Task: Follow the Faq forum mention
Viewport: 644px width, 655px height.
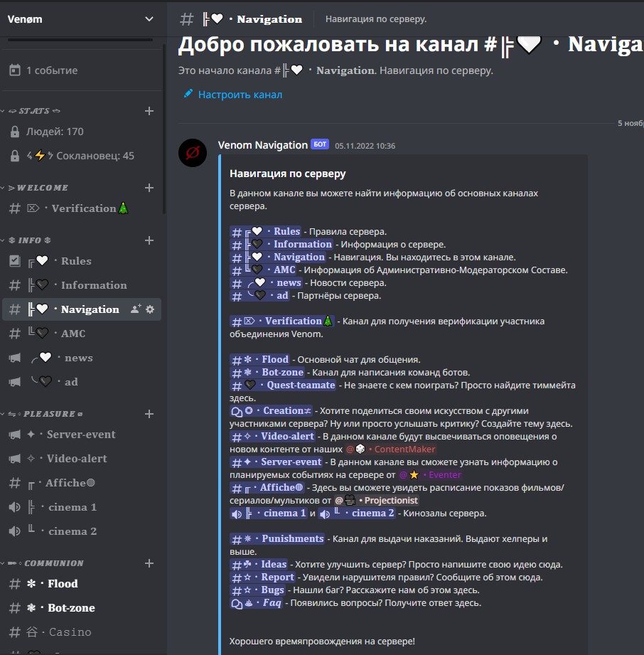Action: pos(257,603)
